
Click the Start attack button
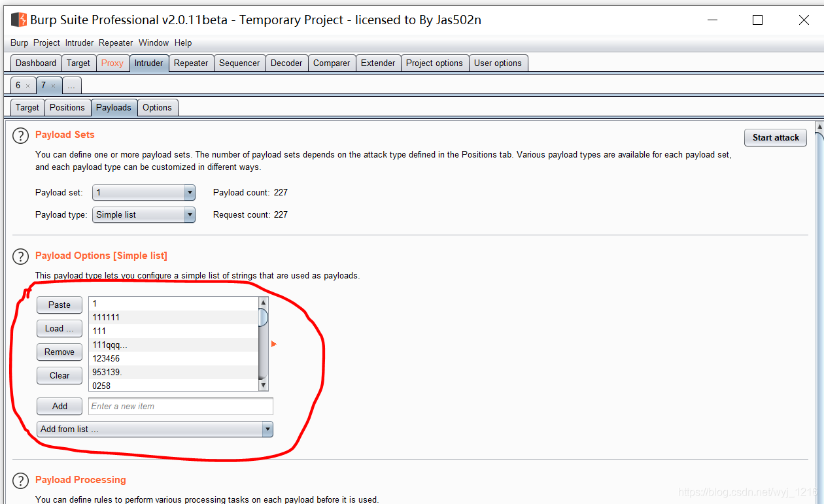coord(776,137)
